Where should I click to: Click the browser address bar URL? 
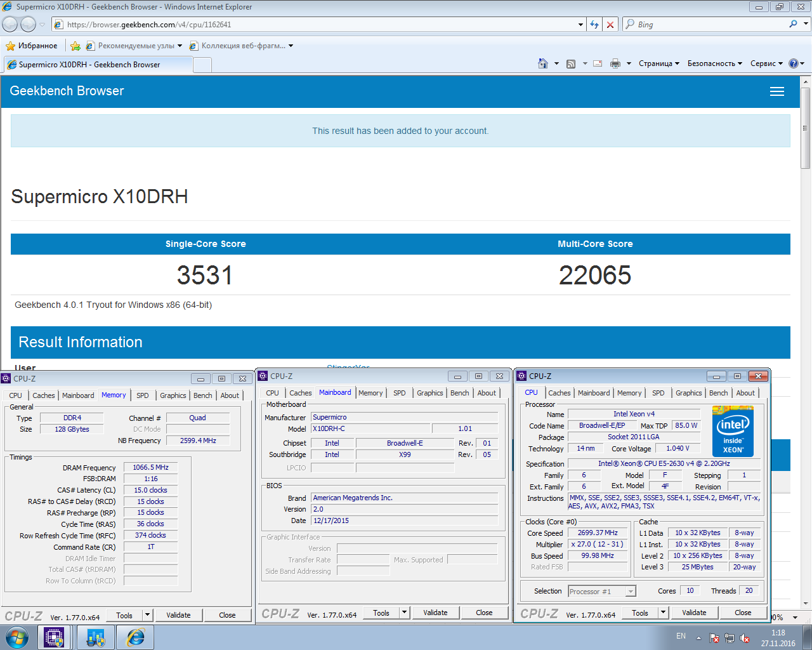click(149, 25)
